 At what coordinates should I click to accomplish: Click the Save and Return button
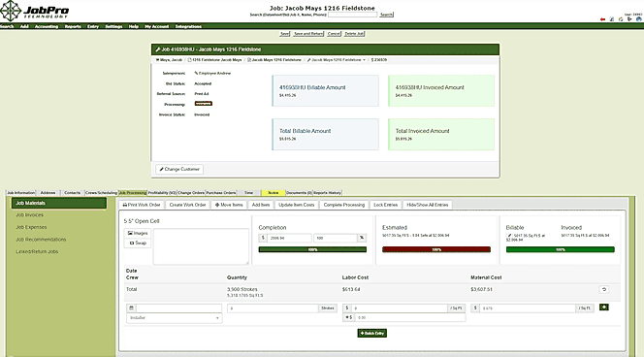point(308,34)
